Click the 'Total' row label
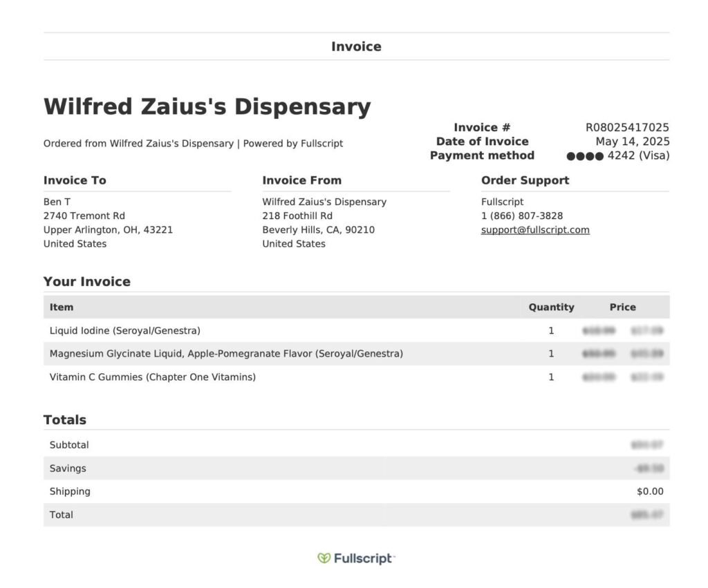This screenshot has height=588, width=708. 62,515
